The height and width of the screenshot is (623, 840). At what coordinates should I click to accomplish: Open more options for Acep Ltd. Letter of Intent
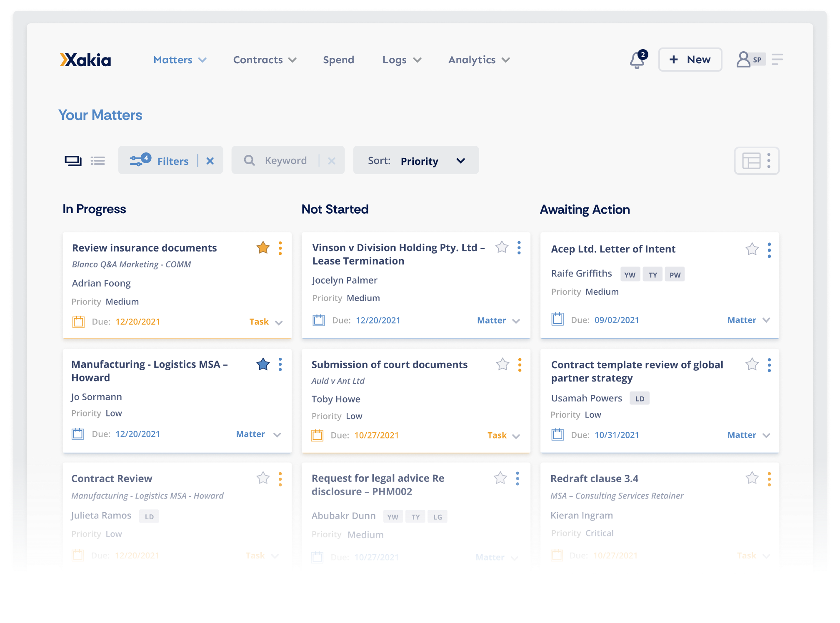pyautogui.click(x=769, y=250)
